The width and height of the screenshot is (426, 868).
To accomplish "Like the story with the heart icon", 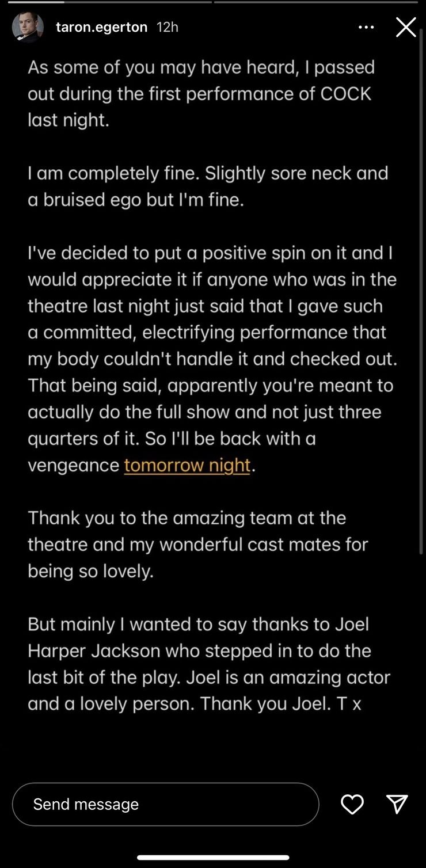I will point(352,804).
